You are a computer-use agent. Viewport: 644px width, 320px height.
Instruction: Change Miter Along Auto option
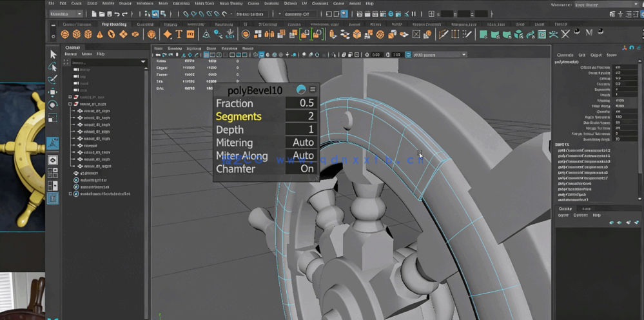click(302, 155)
